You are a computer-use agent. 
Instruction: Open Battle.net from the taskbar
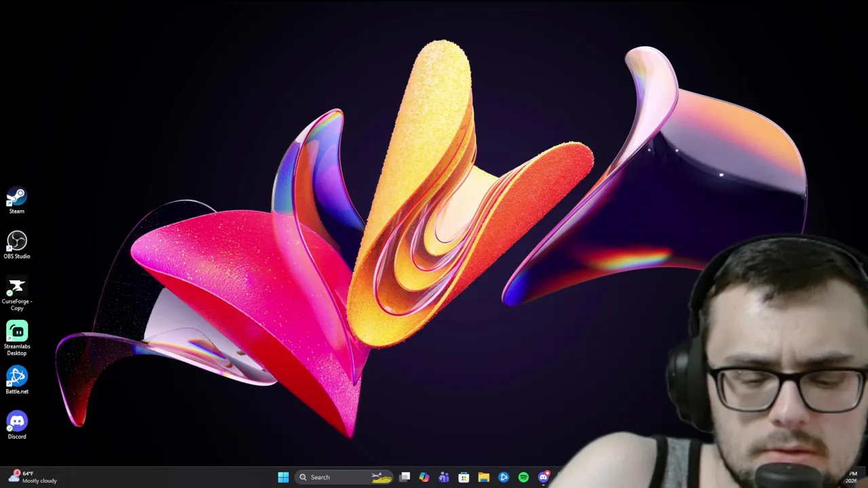pos(504,477)
